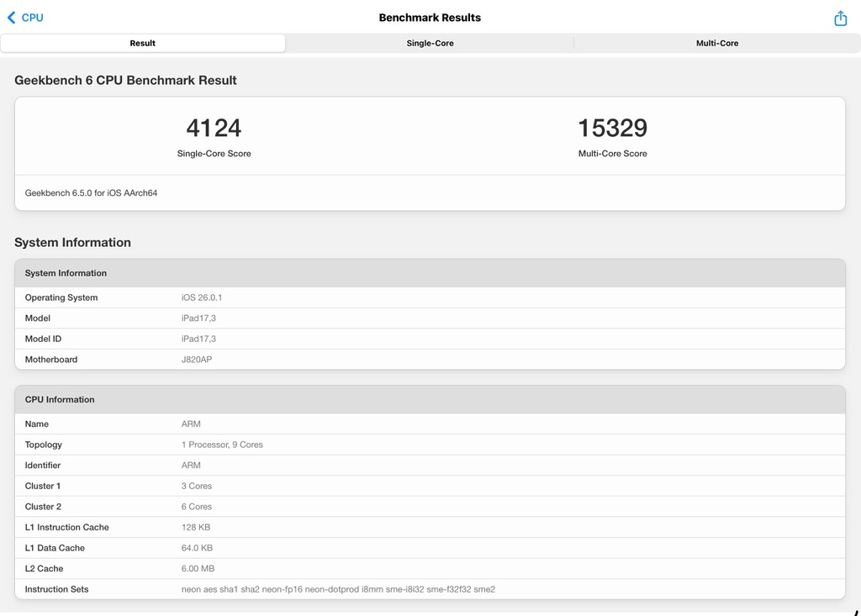Tap the L2 Cache row

click(430, 569)
